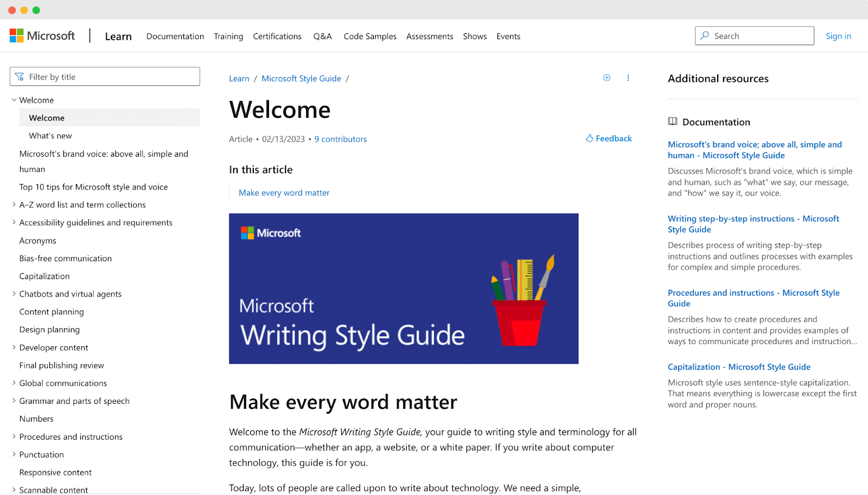Select What's new in the sidebar
This screenshot has width=868, height=495.
[x=50, y=135]
